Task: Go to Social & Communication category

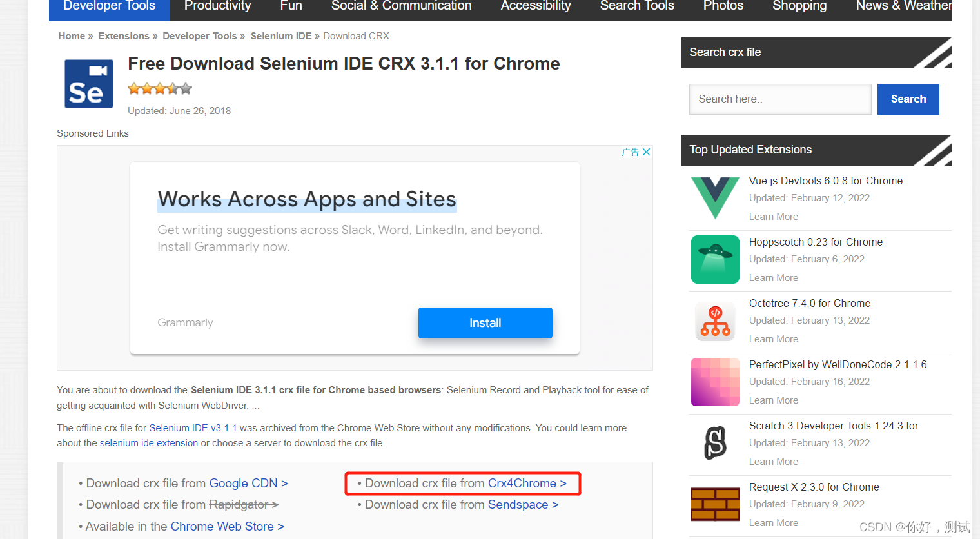Action: (x=402, y=6)
